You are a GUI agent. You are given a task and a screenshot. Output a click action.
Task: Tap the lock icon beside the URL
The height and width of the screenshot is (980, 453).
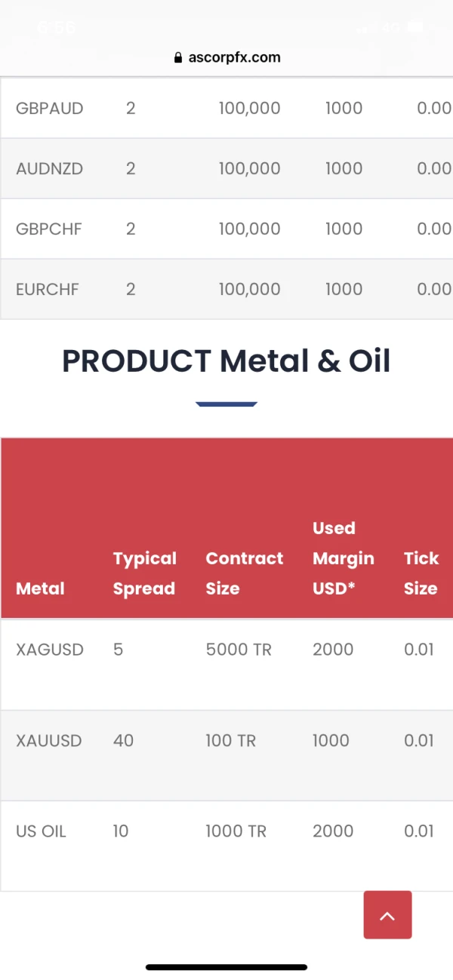coord(178,57)
